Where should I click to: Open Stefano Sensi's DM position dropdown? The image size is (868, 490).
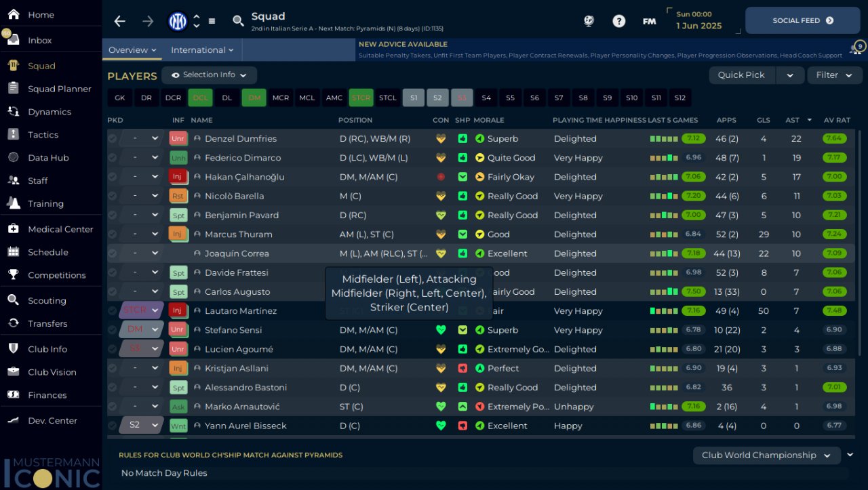[x=142, y=330]
